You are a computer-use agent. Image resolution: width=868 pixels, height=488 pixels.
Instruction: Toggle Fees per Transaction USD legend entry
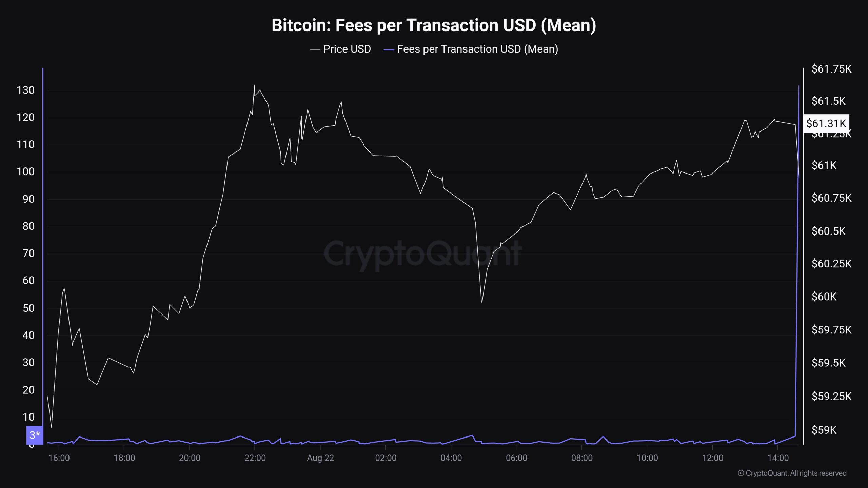tap(471, 49)
